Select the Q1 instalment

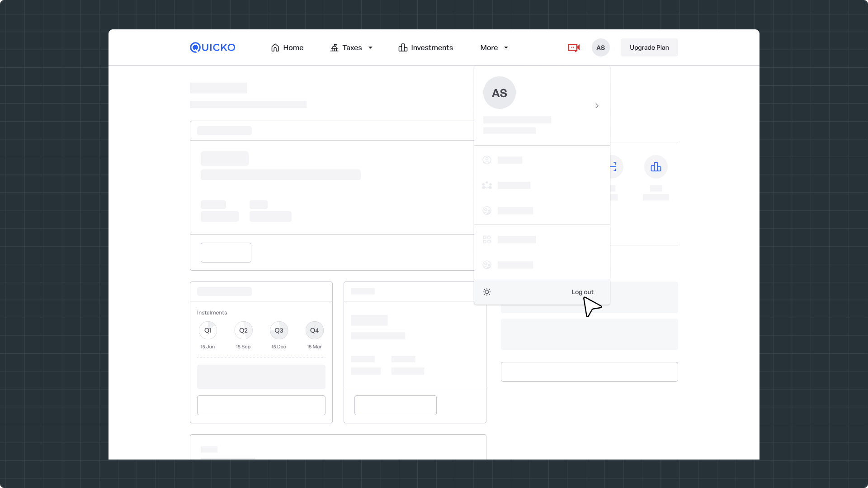(208, 330)
